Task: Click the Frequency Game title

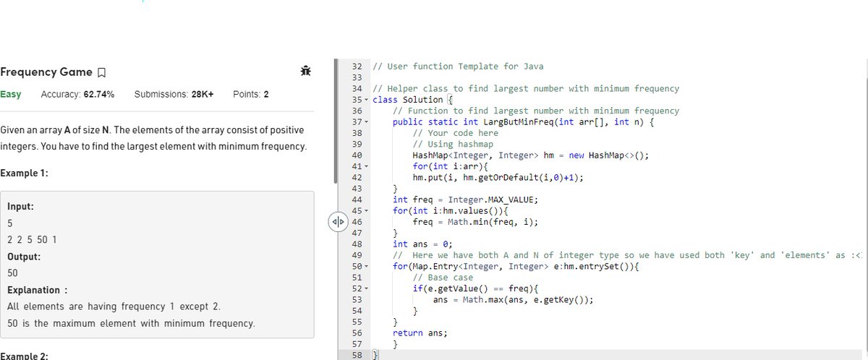Action: [x=46, y=72]
